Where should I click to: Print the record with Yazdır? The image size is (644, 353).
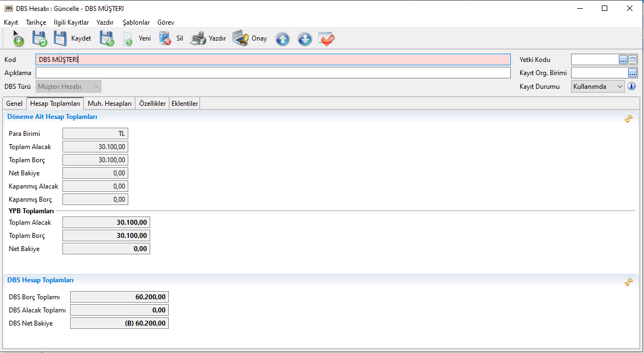[208, 39]
